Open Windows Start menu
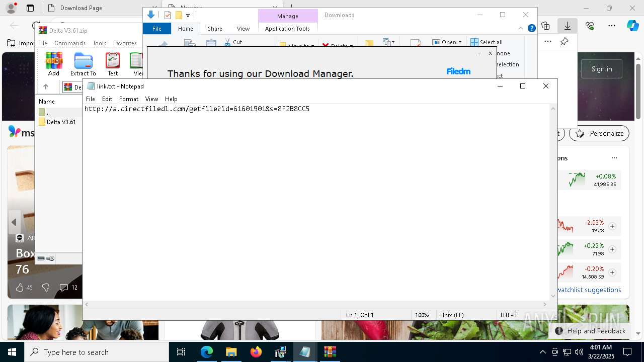644x362 pixels. point(12,352)
